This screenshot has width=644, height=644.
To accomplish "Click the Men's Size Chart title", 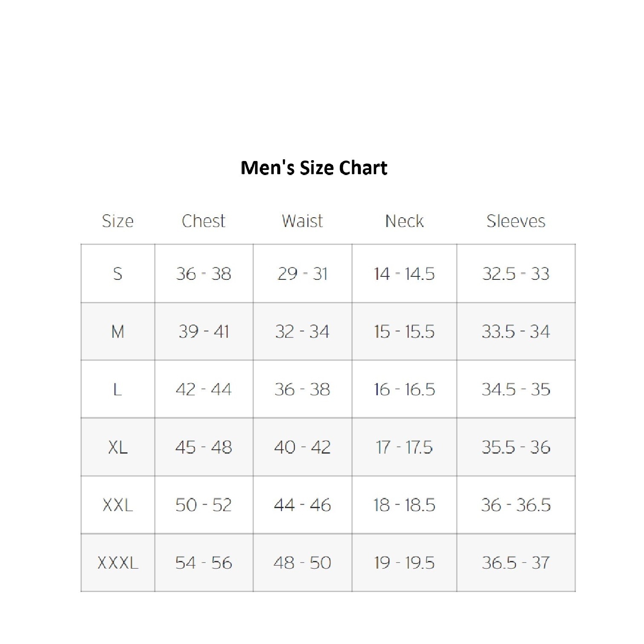I will 314,168.
